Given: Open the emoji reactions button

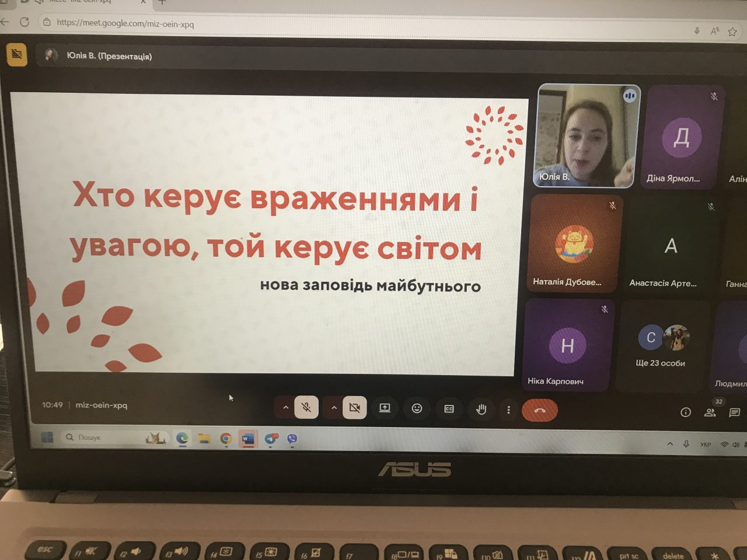Looking at the screenshot, I should pyautogui.click(x=417, y=408).
